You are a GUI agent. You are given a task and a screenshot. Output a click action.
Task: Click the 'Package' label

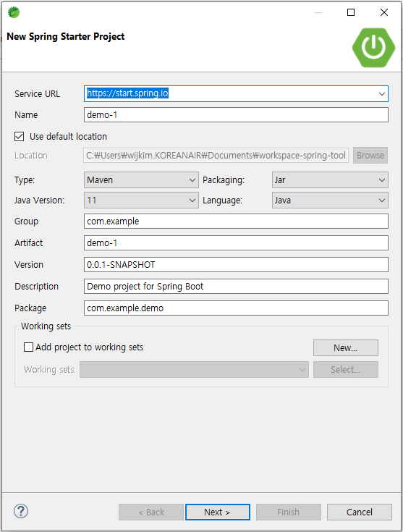click(x=30, y=308)
